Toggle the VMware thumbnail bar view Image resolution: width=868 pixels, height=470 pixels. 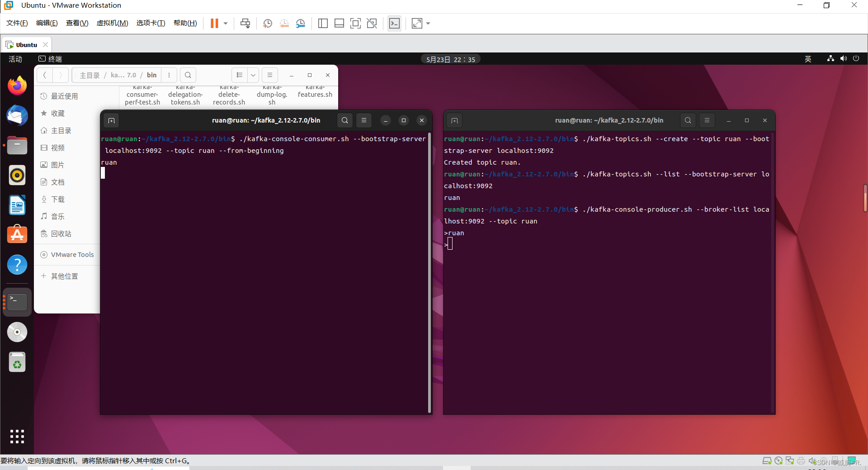339,23
